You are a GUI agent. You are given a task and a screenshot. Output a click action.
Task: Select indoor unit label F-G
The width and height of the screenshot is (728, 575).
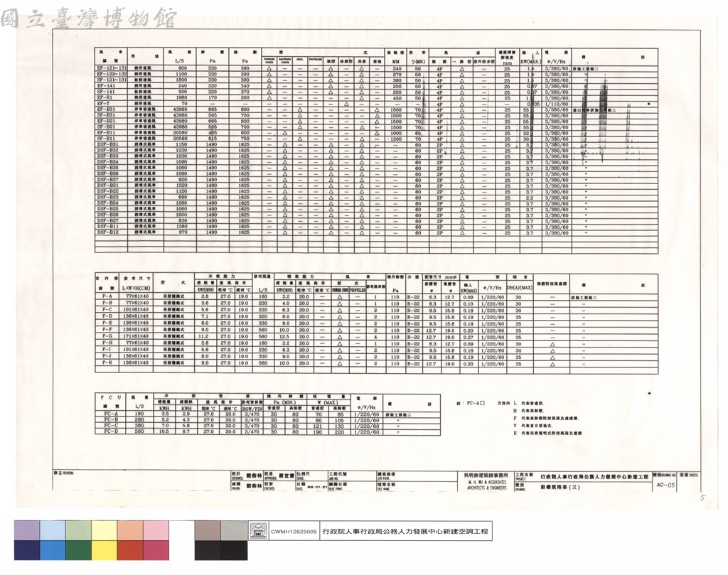(x=107, y=336)
